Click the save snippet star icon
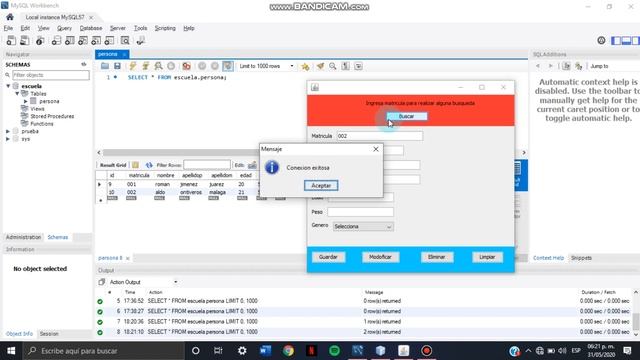Viewport: 640px width, 360px height. click(305, 66)
